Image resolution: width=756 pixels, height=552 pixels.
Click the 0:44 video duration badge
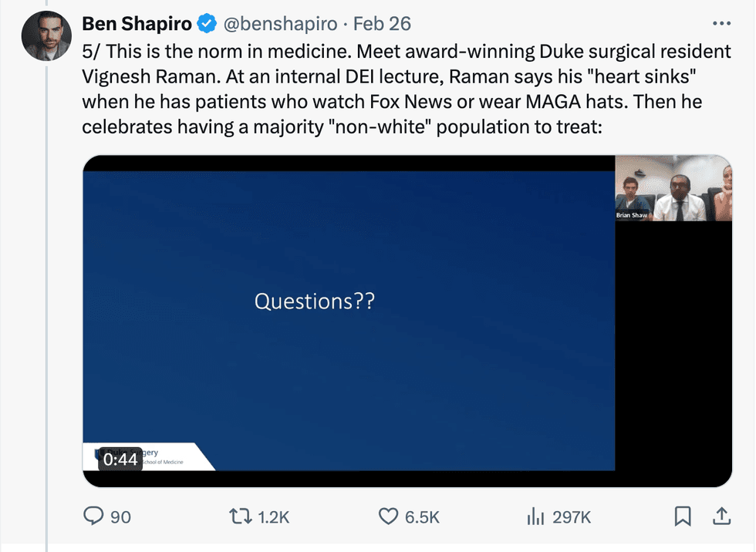tap(120, 459)
